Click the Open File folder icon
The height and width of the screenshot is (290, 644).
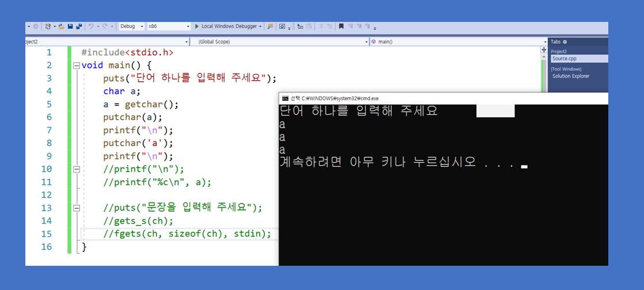(x=62, y=27)
